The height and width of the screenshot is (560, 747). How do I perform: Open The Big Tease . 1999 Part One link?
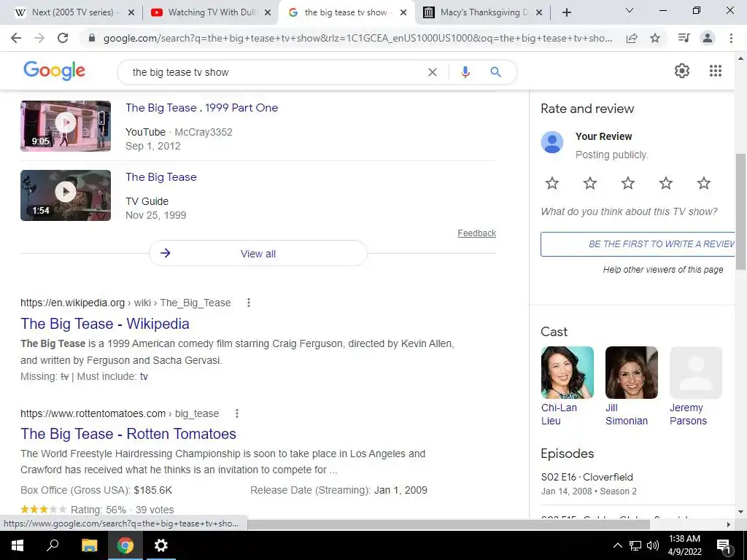201,108
